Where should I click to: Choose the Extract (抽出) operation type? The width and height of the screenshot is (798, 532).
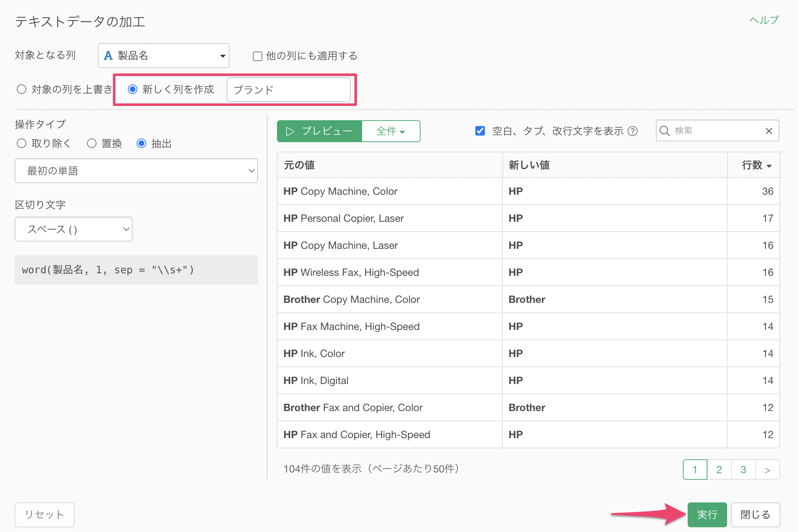(141, 143)
